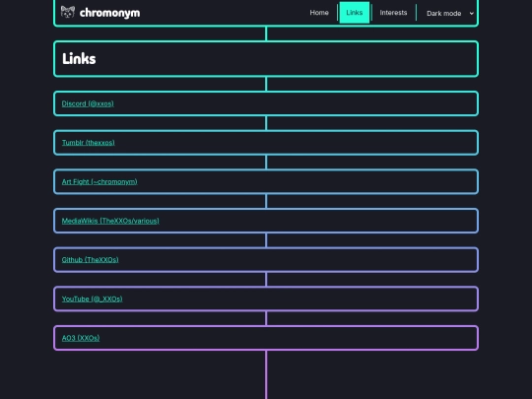This screenshot has height=399, width=532.
Task: Select the Links nav item
Action: [x=355, y=13]
